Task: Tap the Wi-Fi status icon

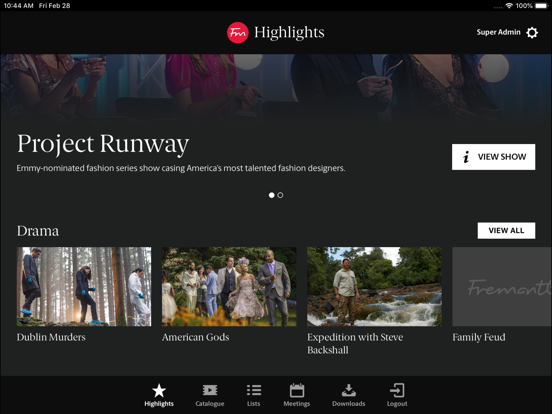Action: 509,6
